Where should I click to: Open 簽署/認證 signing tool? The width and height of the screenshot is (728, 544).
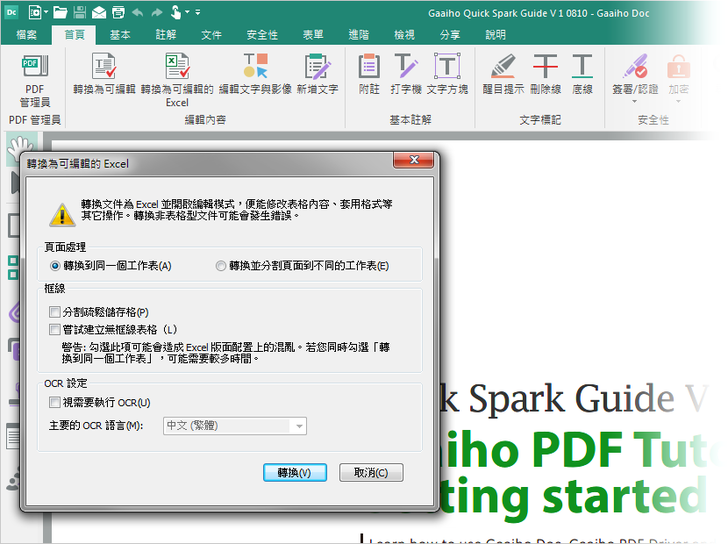(x=635, y=74)
